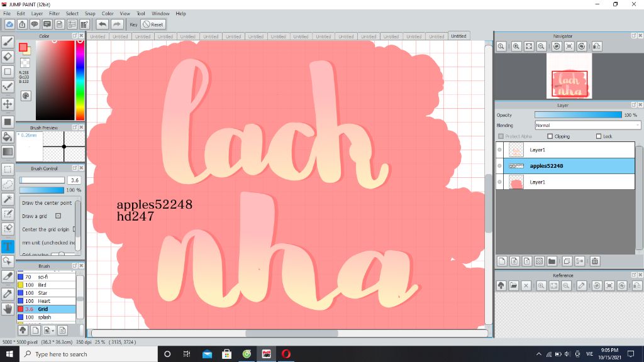Click the script brush icon in Brush panel
Viewport: 644px width, 362px height.
pos(62,330)
